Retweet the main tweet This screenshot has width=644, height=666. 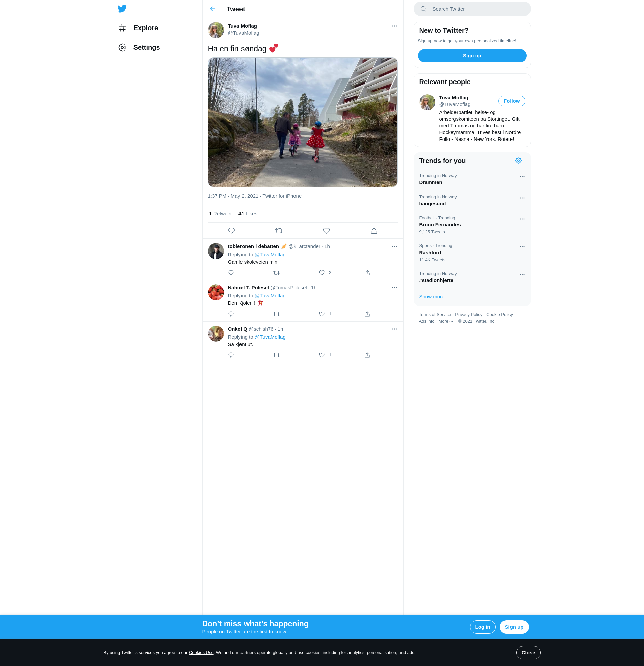tap(279, 231)
